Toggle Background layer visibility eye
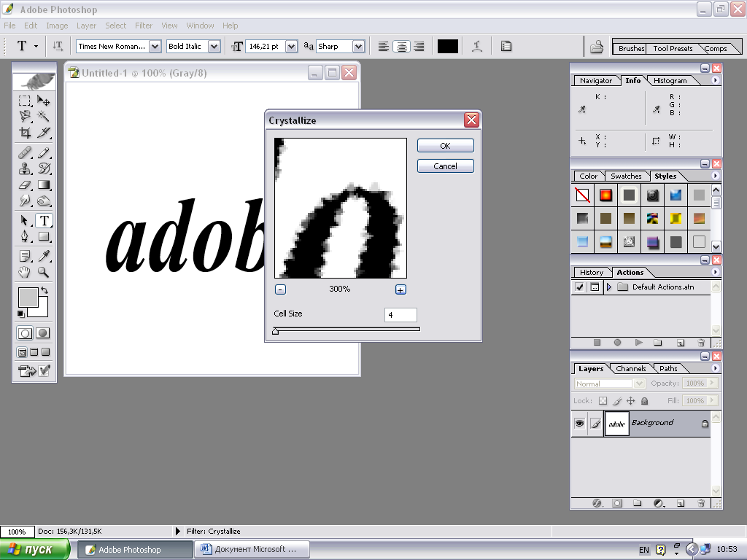This screenshot has height=560, width=747. (579, 424)
